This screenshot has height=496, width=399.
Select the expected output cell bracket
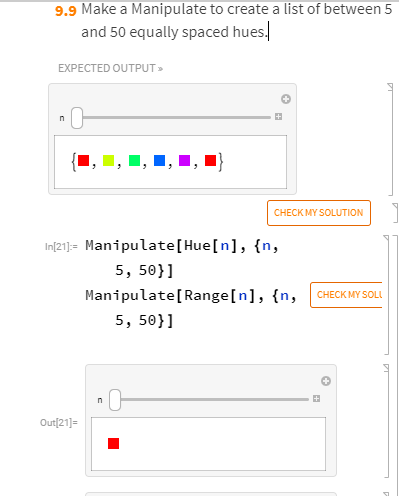click(x=390, y=139)
